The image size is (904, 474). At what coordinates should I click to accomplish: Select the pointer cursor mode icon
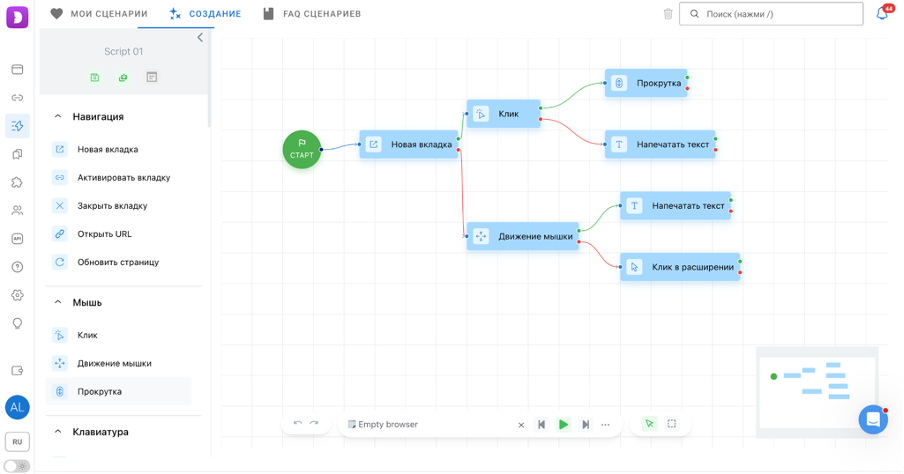click(649, 424)
